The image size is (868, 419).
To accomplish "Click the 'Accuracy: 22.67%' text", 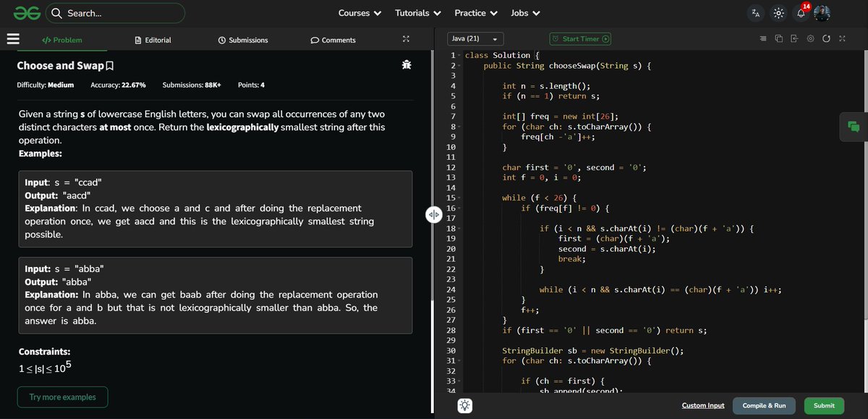I will pos(118,85).
